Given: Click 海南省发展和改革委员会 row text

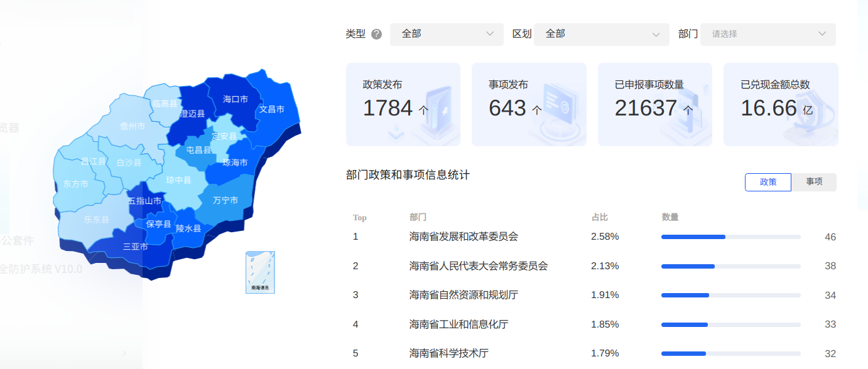Looking at the screenshot, I should tap(464, 237).
